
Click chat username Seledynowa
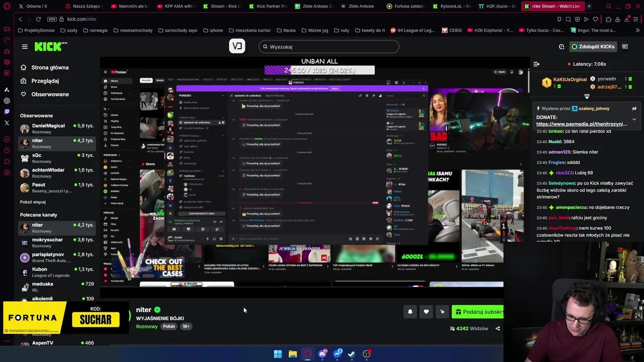point(562,184)
